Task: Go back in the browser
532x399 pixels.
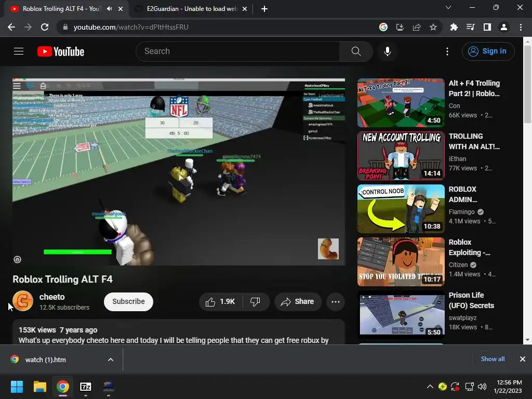Action: 11,27
